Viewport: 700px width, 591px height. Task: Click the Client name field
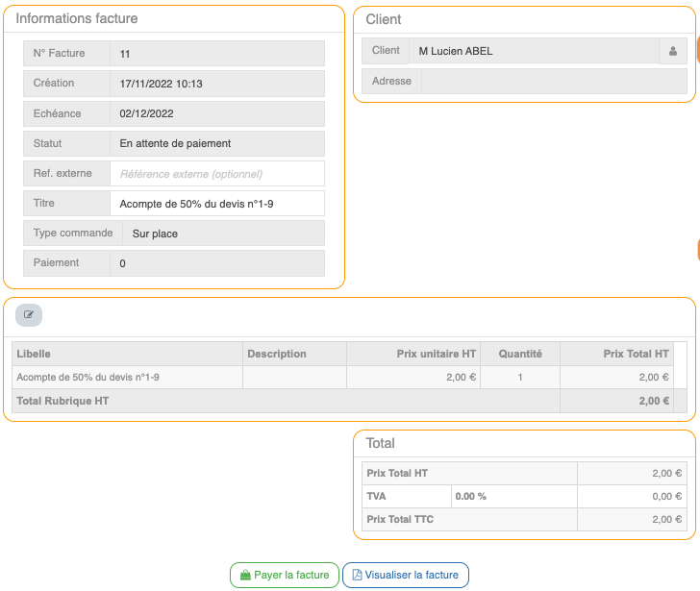click(x=534, y=51)
